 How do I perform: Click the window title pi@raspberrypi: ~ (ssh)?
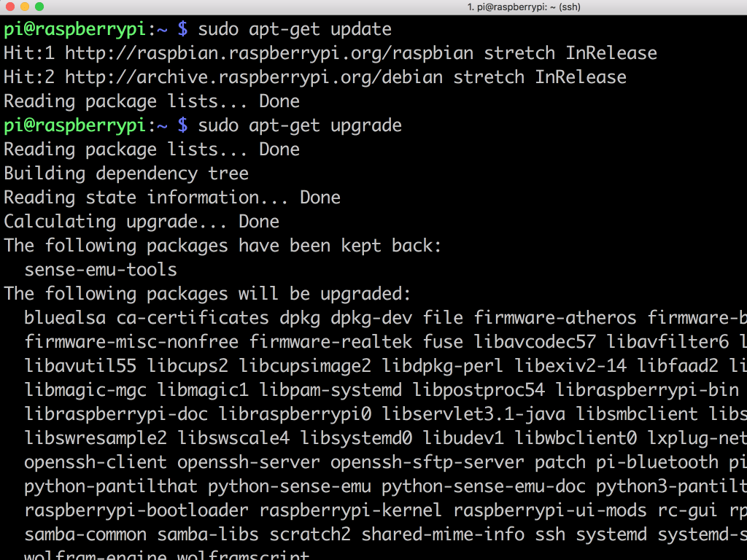[x=524, y=7]
